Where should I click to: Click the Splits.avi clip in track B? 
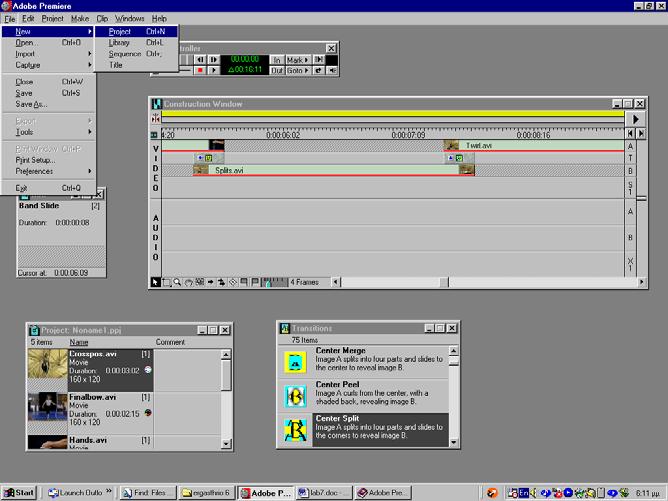tap(334, 170)
